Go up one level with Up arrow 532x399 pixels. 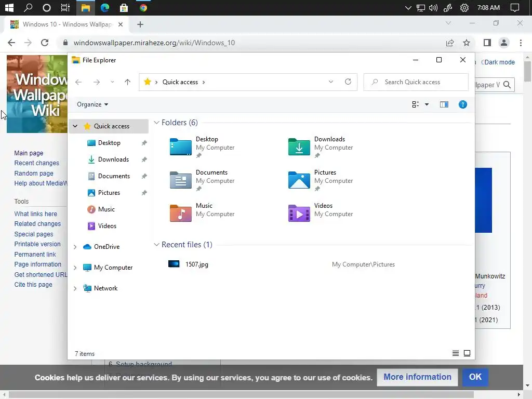coord(128,82)
